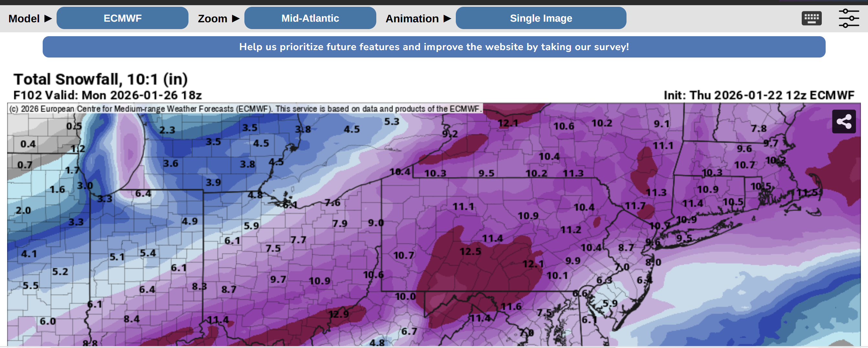The width and height of the screenshot is (868, 348).
Task: Click the arrow next to Model
Action: coord(48,18)
